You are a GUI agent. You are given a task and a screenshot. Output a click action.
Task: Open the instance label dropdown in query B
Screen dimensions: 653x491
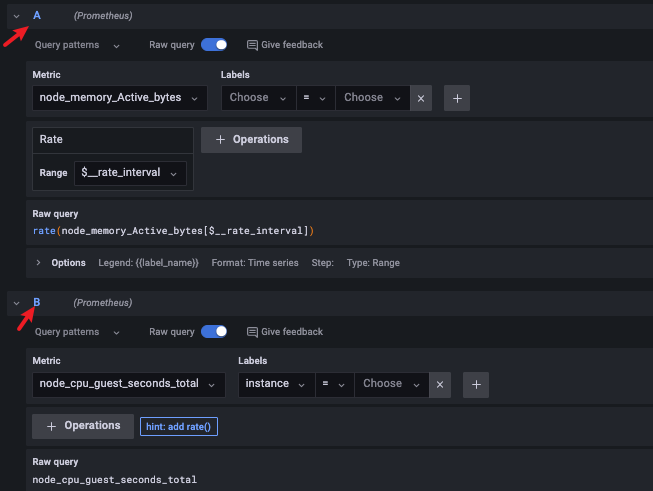click(277, 384)
